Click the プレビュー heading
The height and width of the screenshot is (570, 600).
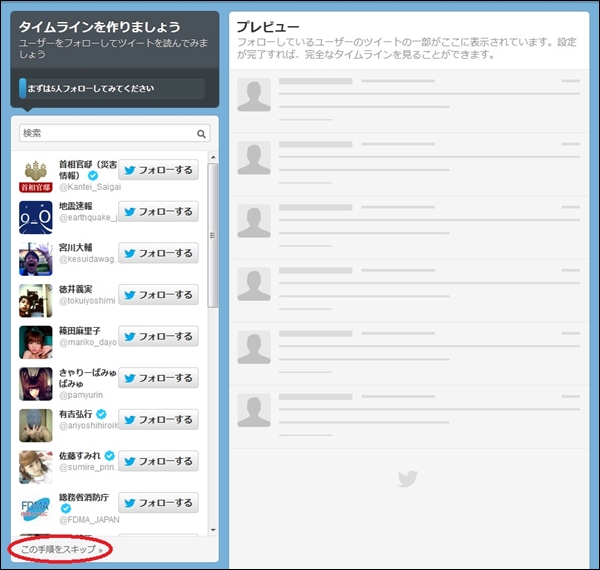[267, 27]
